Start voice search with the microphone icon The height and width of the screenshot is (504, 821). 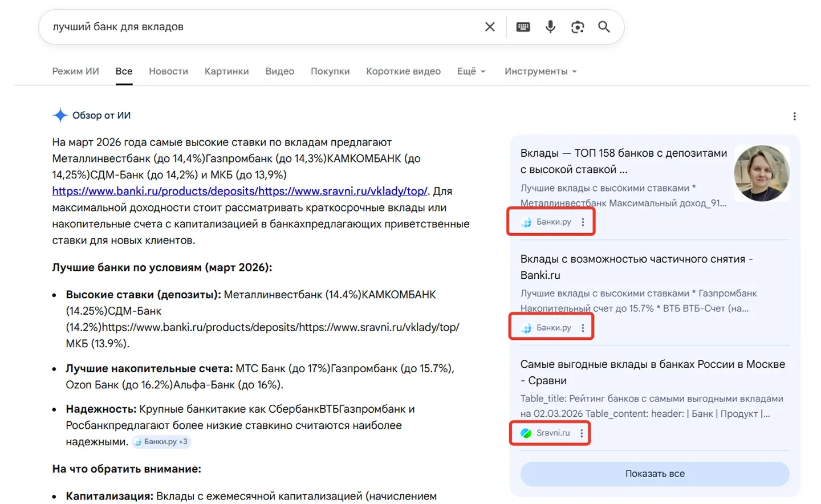tap(550, 27)
